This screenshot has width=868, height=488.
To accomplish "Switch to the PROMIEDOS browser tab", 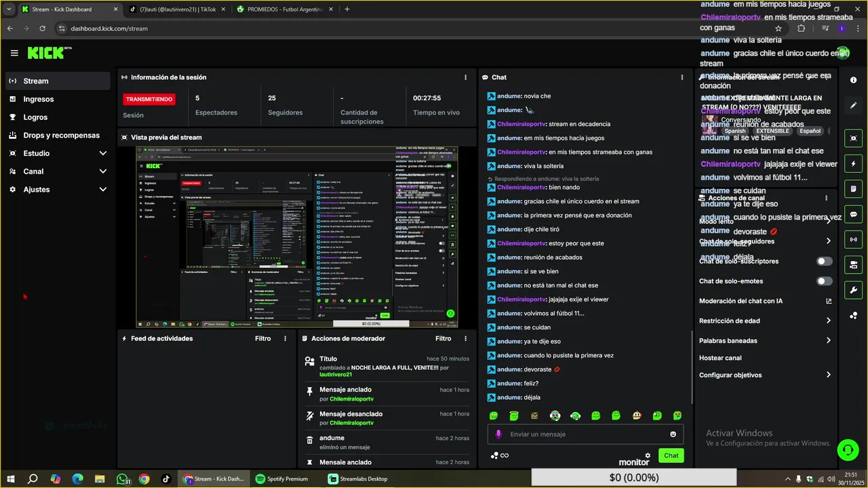I will point(283,9).
